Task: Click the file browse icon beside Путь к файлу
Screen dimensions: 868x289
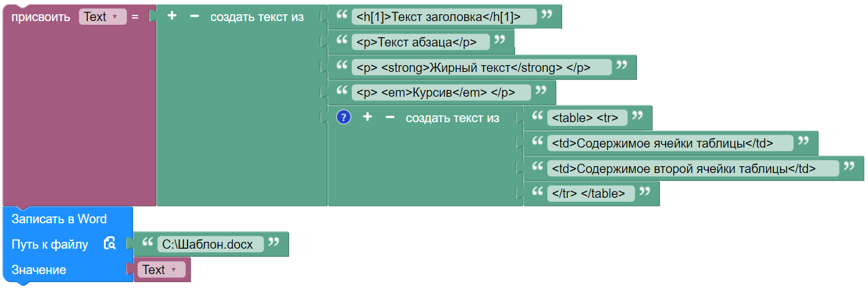Action: (110, 244)
